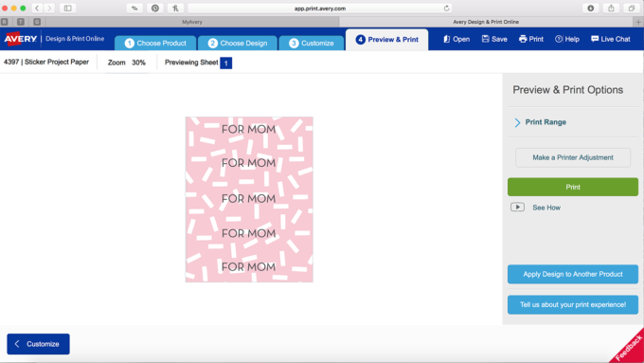Click the extension icon right of Pinterest
Viewport: 644px width, 363px height.
(x=175, y=9)
